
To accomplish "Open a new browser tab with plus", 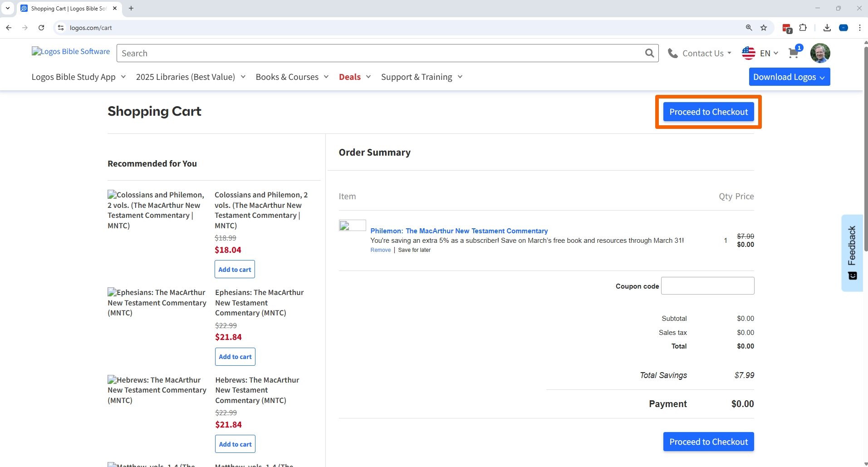I will (x=131, y=8).
